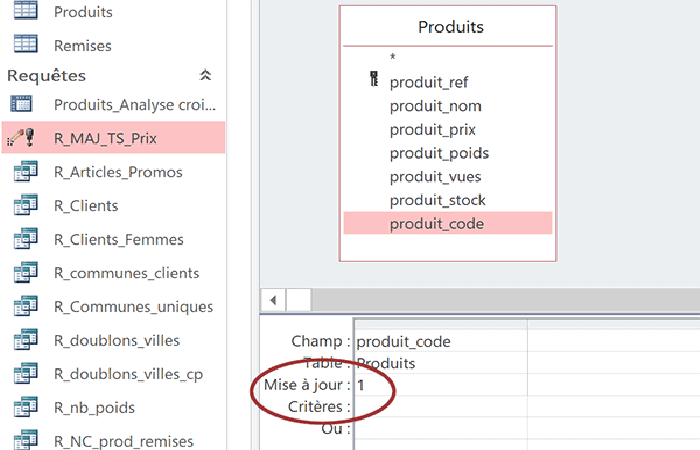Click the Produits_Analyse crosstab query icon
This screenshot has width=700, height=450.
coord(21,104)
